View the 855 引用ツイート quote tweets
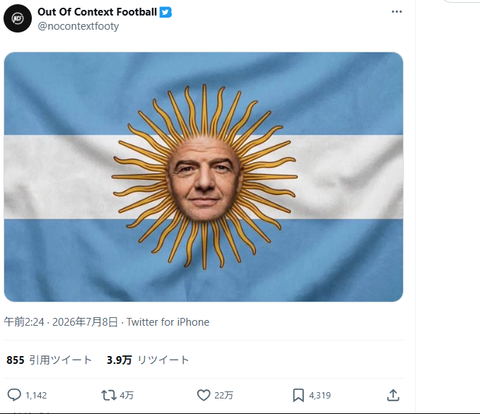 [x=49, y=360]
